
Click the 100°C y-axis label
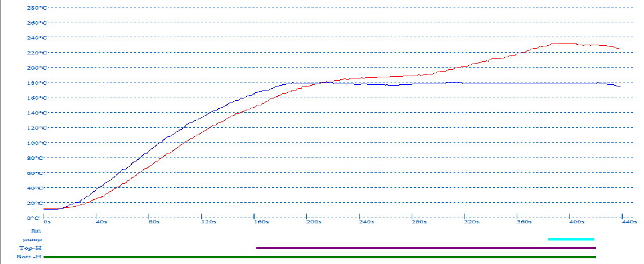tap(37, 143)
